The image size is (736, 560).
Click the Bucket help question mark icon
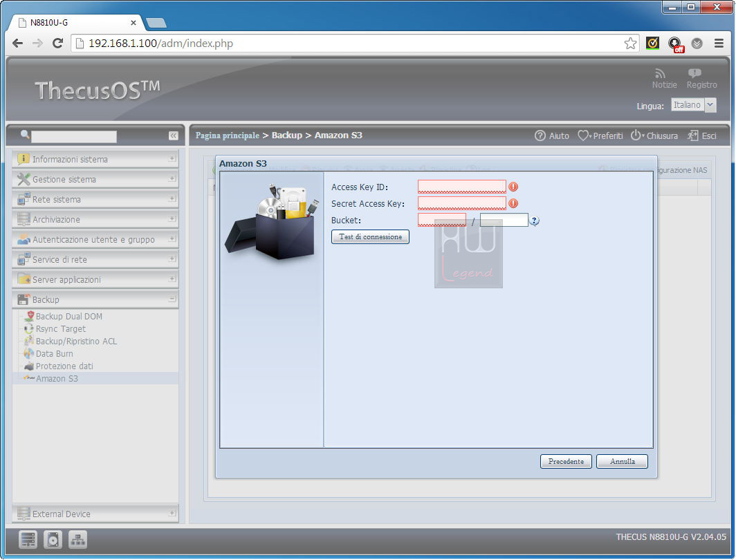point(534,221)
